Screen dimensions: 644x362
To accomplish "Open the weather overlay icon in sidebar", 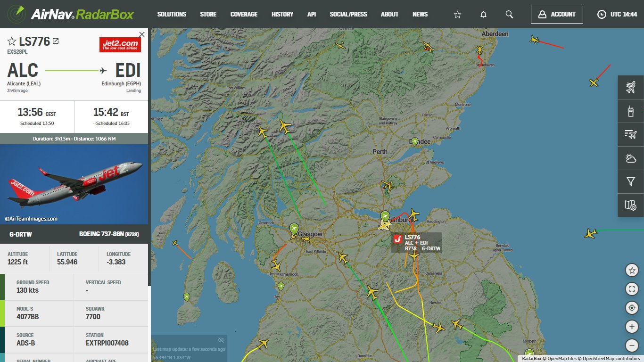I will coord(630,158).
